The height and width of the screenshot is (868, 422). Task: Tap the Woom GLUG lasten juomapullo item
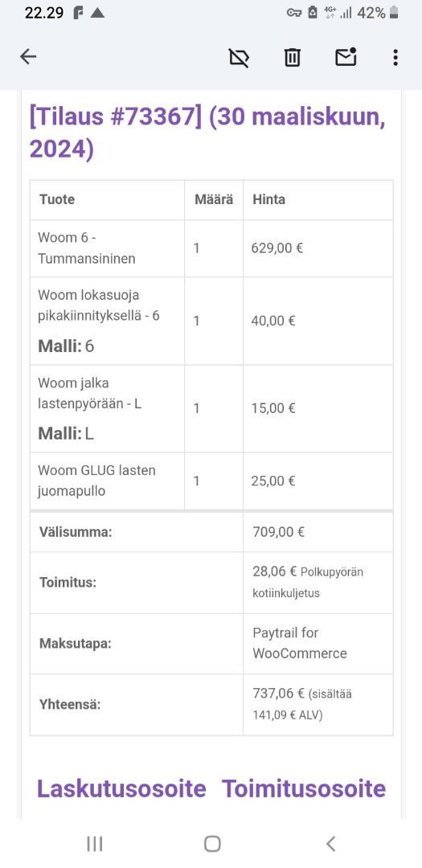coord(97,481)
